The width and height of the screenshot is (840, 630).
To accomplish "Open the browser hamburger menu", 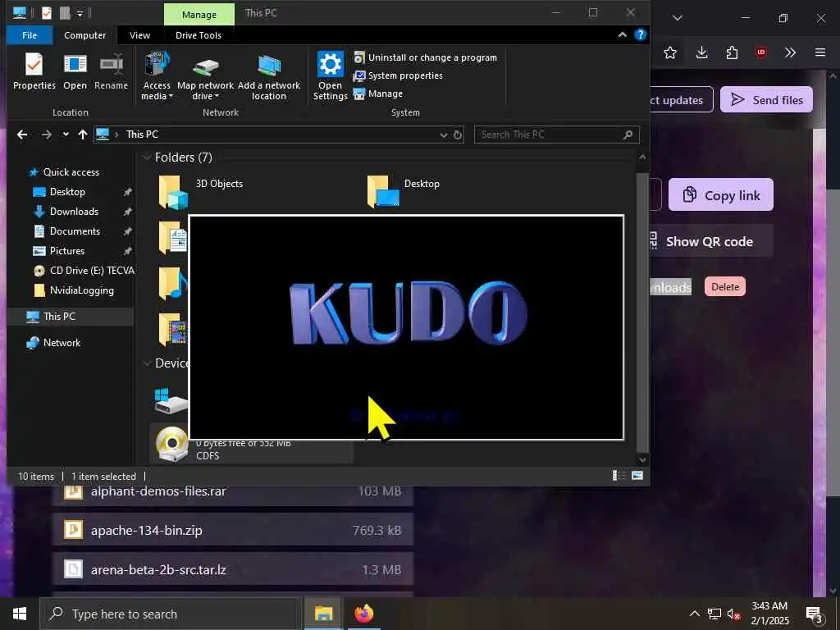I will coord(820,52).
